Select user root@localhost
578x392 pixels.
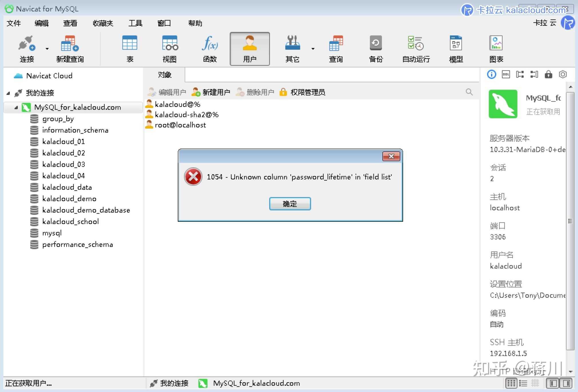coord(176,125)
